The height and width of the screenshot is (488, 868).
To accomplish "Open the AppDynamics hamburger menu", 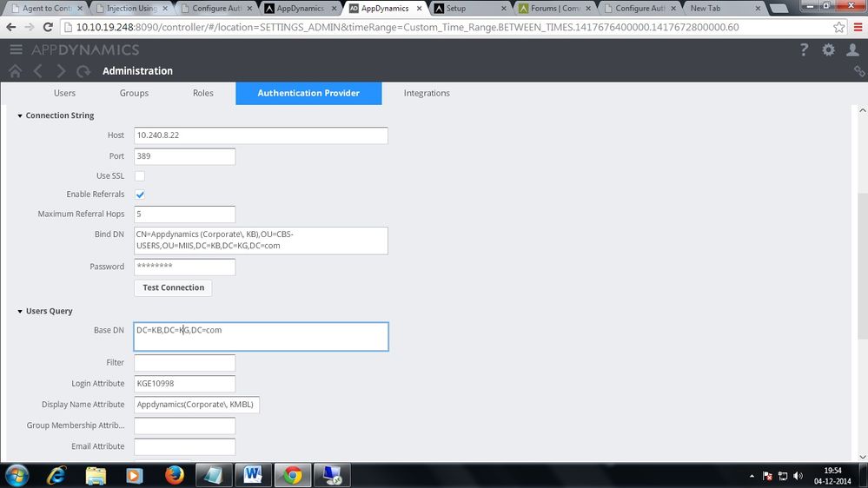I will [16, 49].
